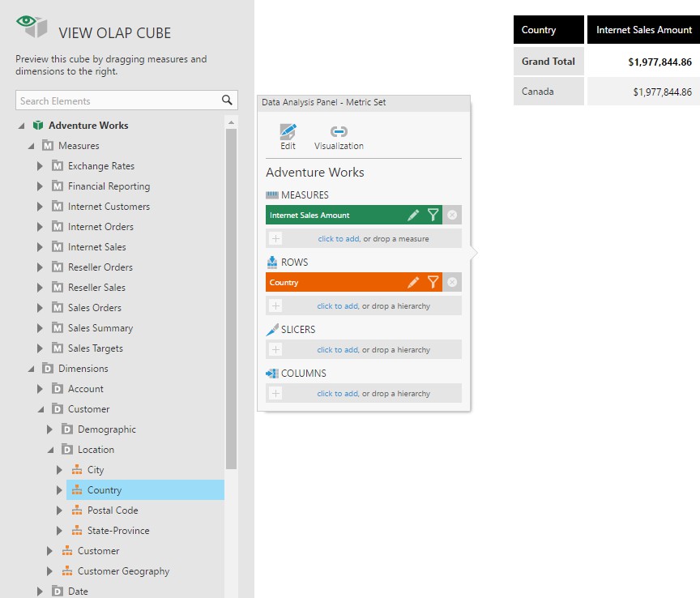Click the Edit icon in Data Analysis Panel
This screenshot has width=700, height=598.
[x=288, y=132]
